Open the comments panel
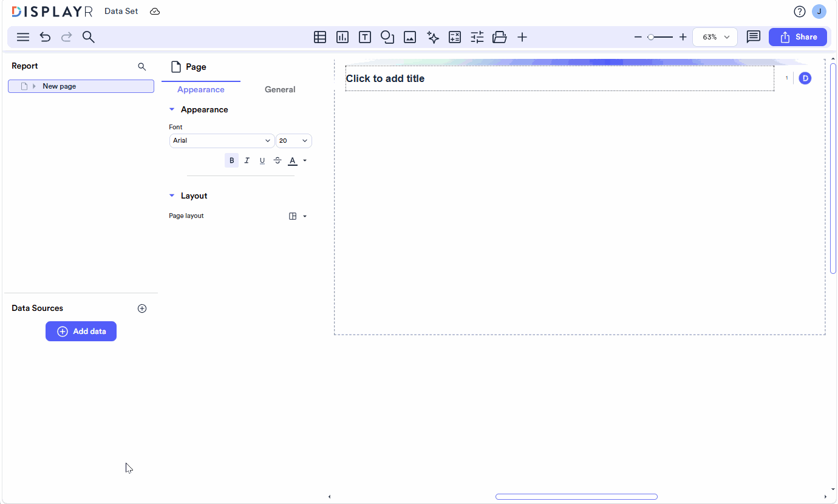Screen dimensions: 838x504 click(754, 37)
